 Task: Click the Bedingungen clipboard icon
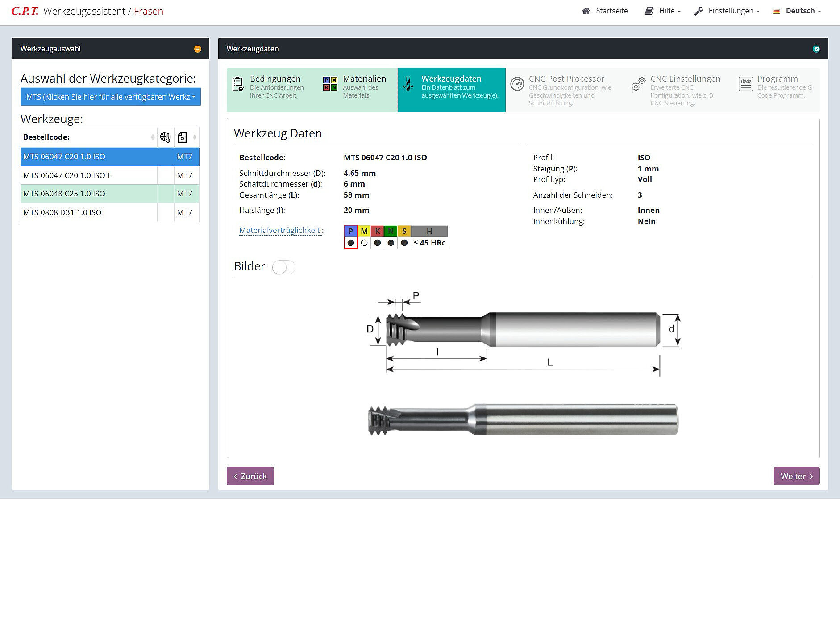click(238, 84)
